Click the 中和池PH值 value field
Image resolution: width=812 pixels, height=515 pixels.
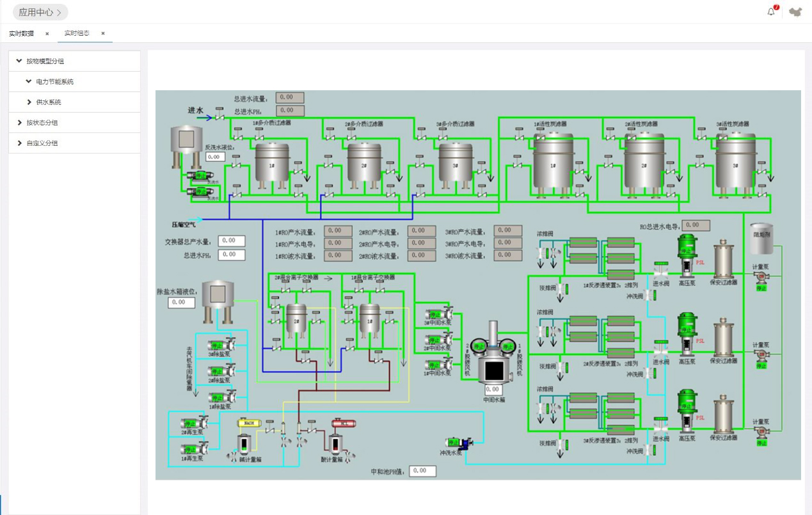point(422,471)
